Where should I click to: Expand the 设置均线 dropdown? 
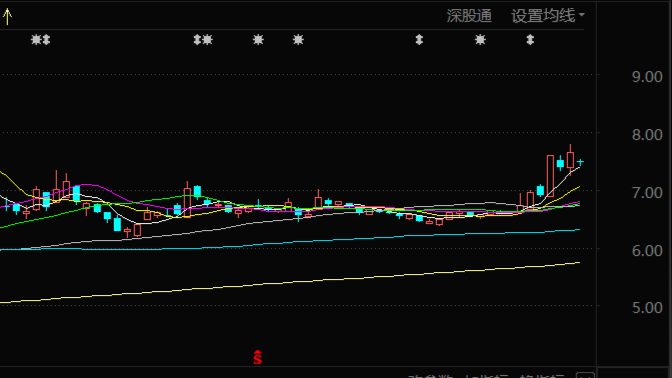click(x=547, y=16)
